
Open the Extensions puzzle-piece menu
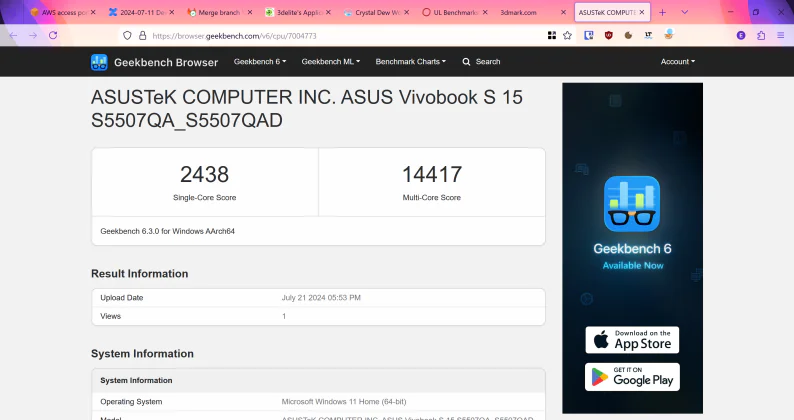click(x=761, y=35)
